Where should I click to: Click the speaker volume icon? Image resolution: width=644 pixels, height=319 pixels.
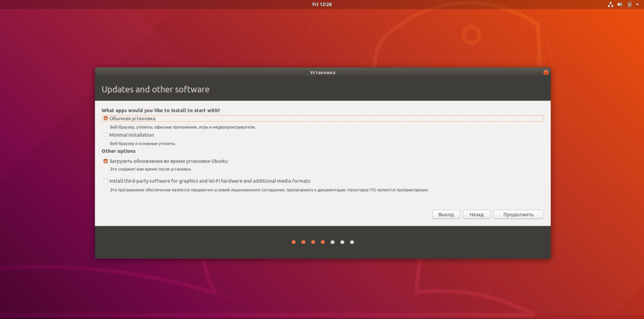620,4
